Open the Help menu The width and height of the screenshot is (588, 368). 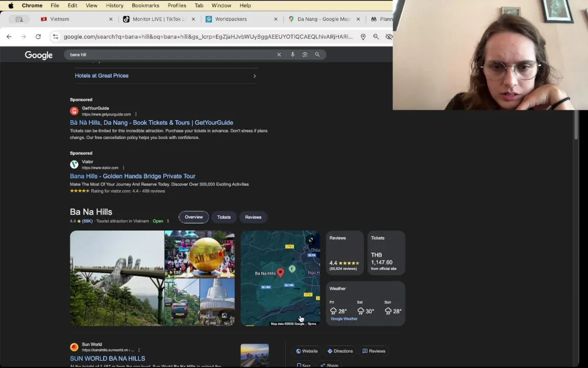coord(245,6)
